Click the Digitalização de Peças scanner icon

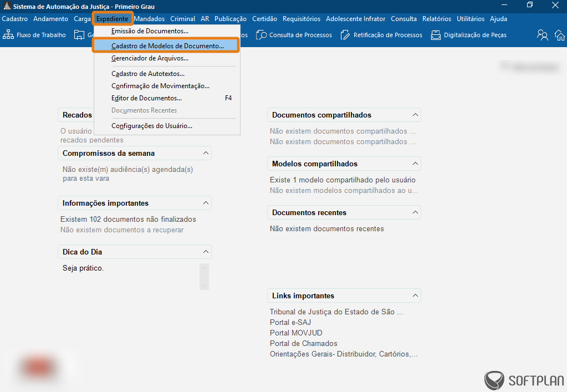(x=436, y=35)
